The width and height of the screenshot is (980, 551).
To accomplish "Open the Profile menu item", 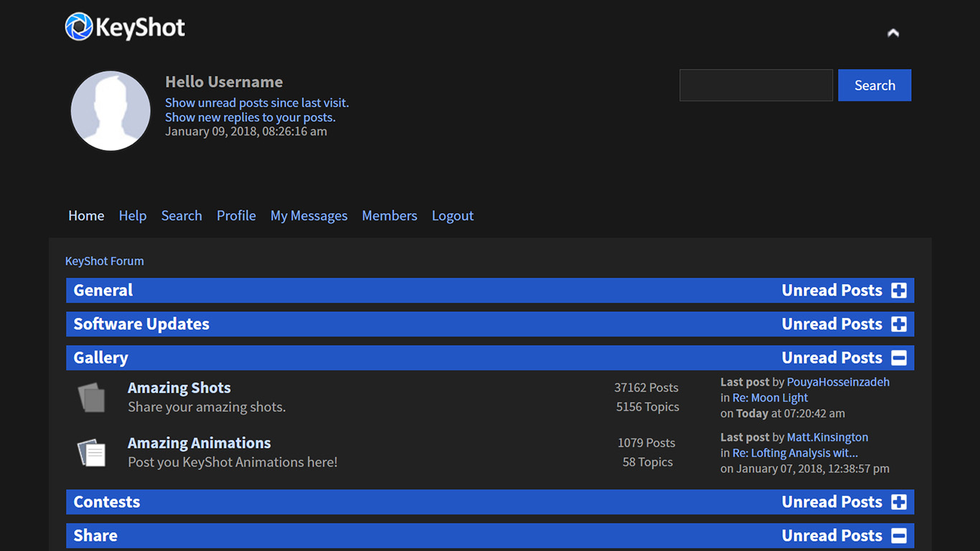I will tap(236, 216).
